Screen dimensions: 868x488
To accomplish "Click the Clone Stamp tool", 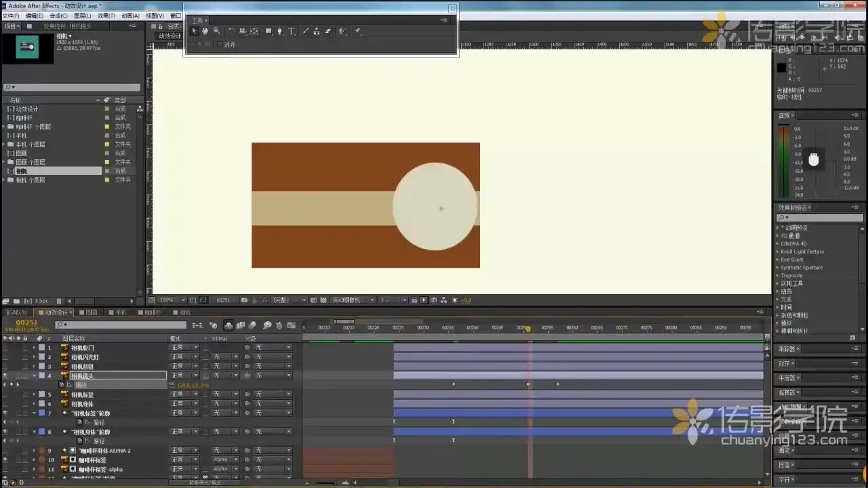I will (317, 31).
